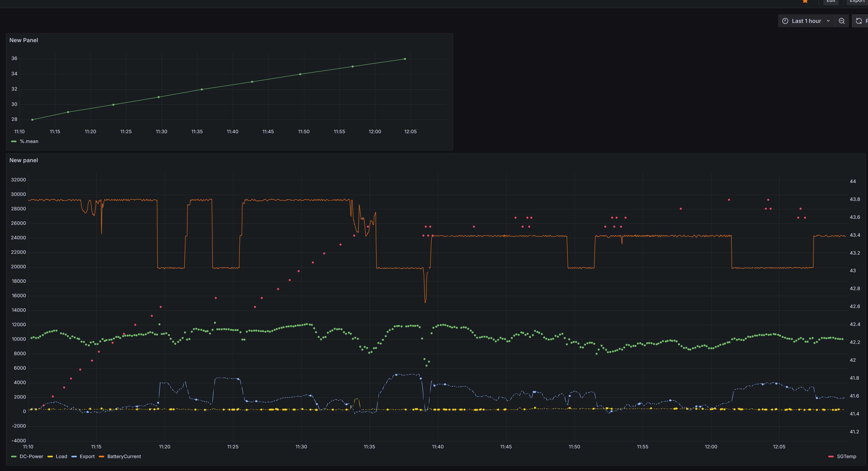Toggle Load series in legend
The width and height of the screenshot is (868, 471).
[61, 457]
